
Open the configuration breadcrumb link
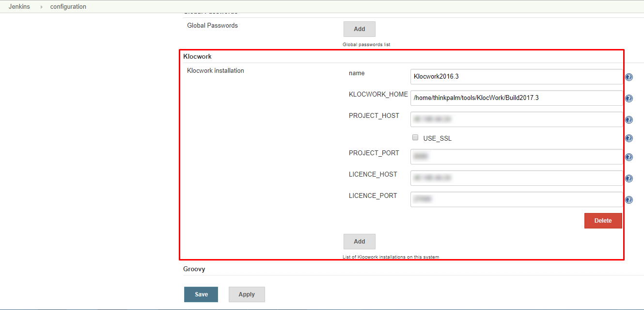click(68, 7)
